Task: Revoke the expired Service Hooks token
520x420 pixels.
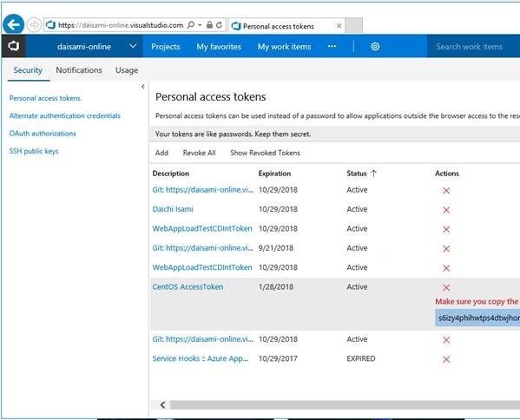Action: [x=446, y=359]
